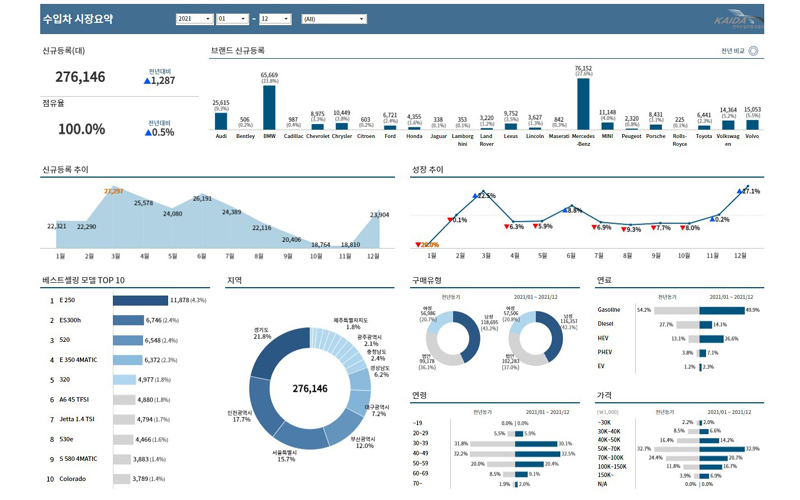Image resolution: width=800 pixels, height=500 pixels.
Task: Click the Volvo bar in brand chart
Action: 752,124
